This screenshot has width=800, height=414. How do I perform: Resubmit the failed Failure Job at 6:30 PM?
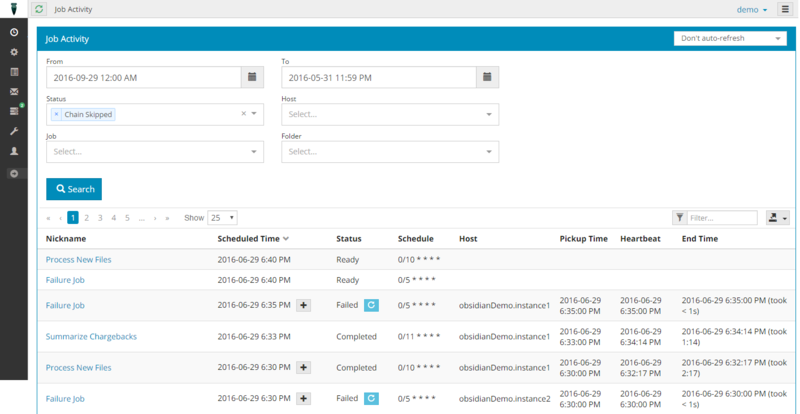(371, 399)
